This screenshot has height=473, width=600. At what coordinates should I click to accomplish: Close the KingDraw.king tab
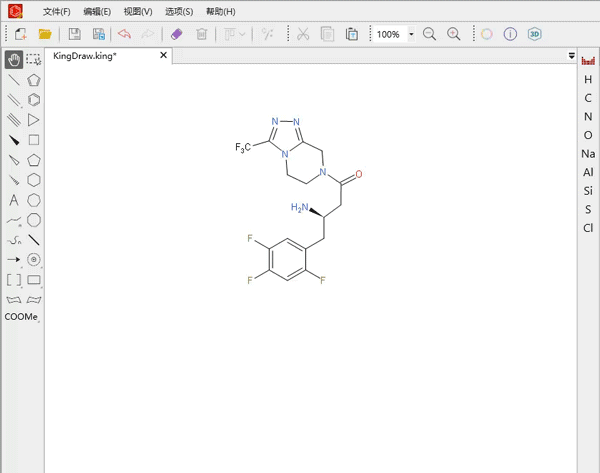click(164, 56)
